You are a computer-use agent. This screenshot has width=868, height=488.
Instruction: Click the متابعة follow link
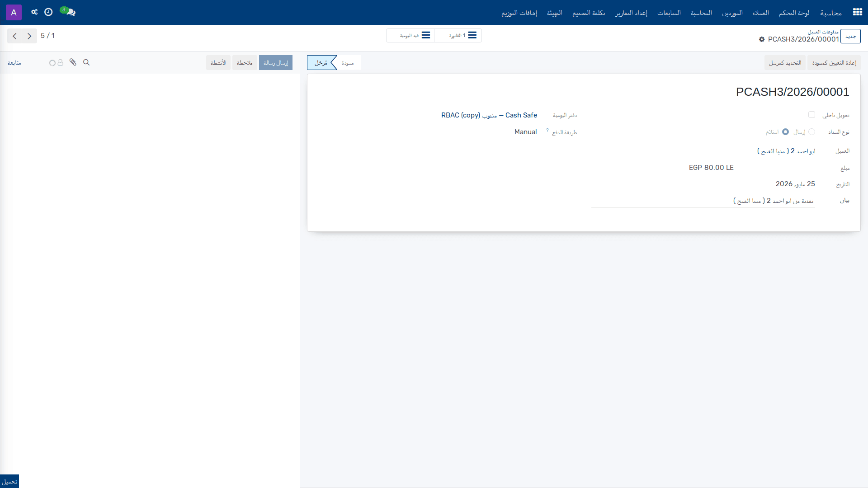(14, 63)
